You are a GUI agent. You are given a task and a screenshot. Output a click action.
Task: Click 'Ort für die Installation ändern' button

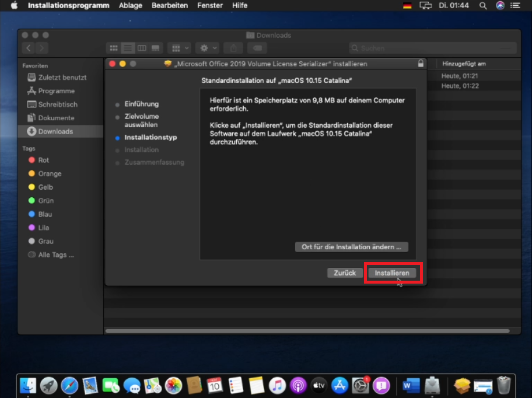coord(351,247)
